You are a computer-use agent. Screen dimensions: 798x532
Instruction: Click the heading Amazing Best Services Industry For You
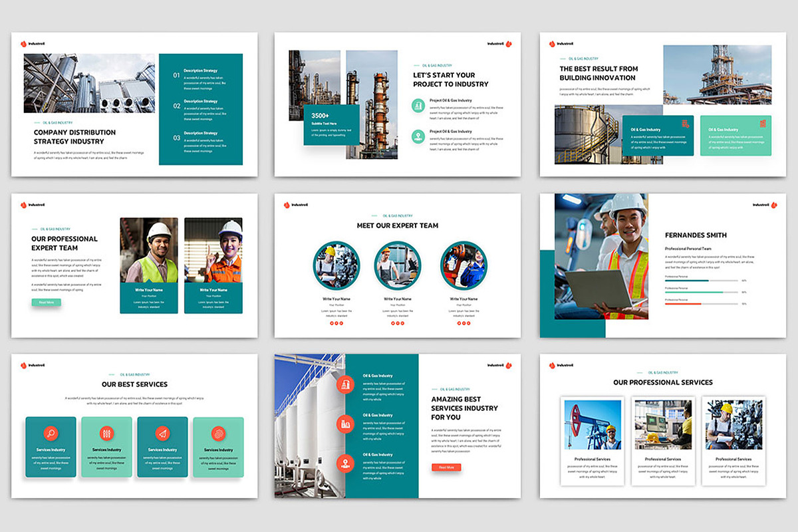click(464, 408)
